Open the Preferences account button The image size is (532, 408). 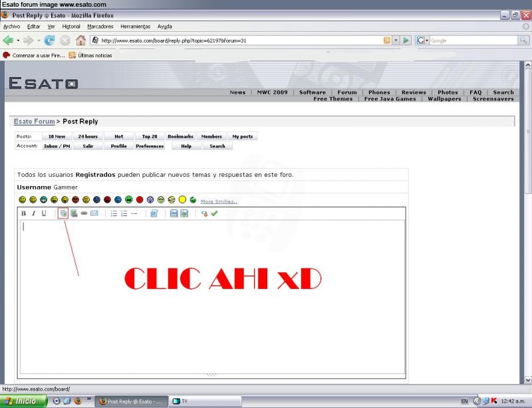pos(150,146)
